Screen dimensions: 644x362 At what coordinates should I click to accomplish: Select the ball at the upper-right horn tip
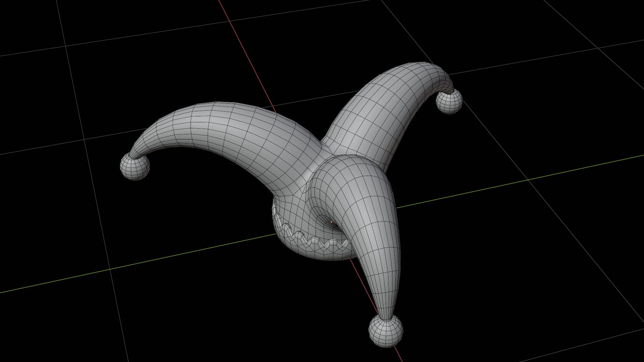coord(449,102)
